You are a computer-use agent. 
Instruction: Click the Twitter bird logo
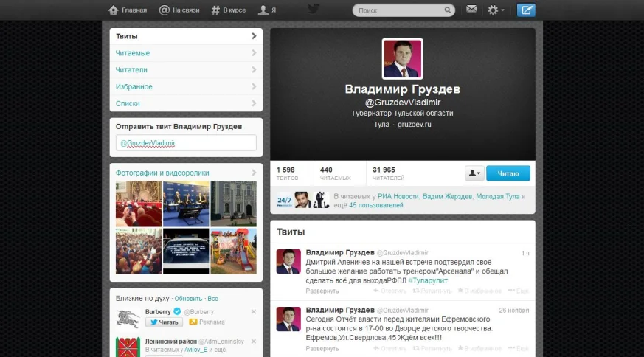tap(314, 10)
